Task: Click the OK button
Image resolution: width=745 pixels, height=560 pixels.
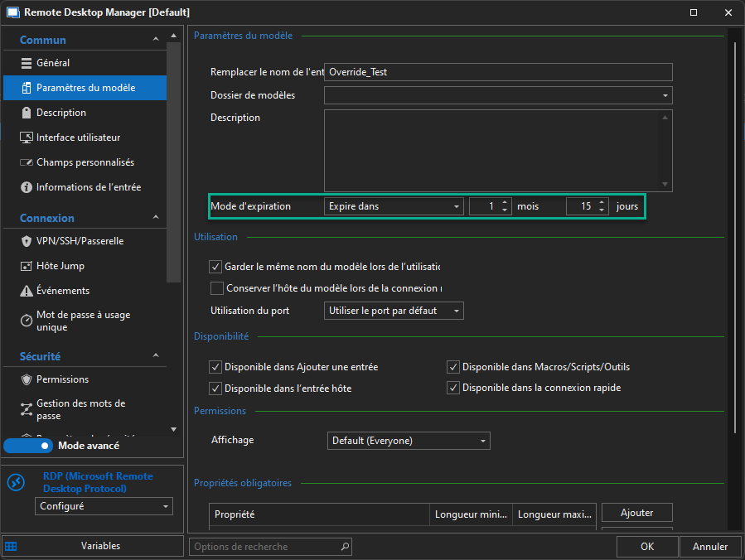Action: pos(647,547)
